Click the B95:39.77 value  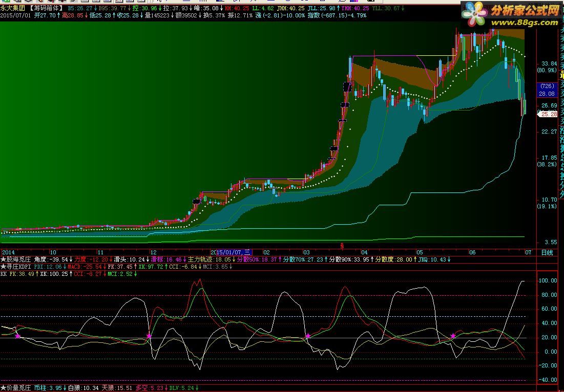pos(112,8)
